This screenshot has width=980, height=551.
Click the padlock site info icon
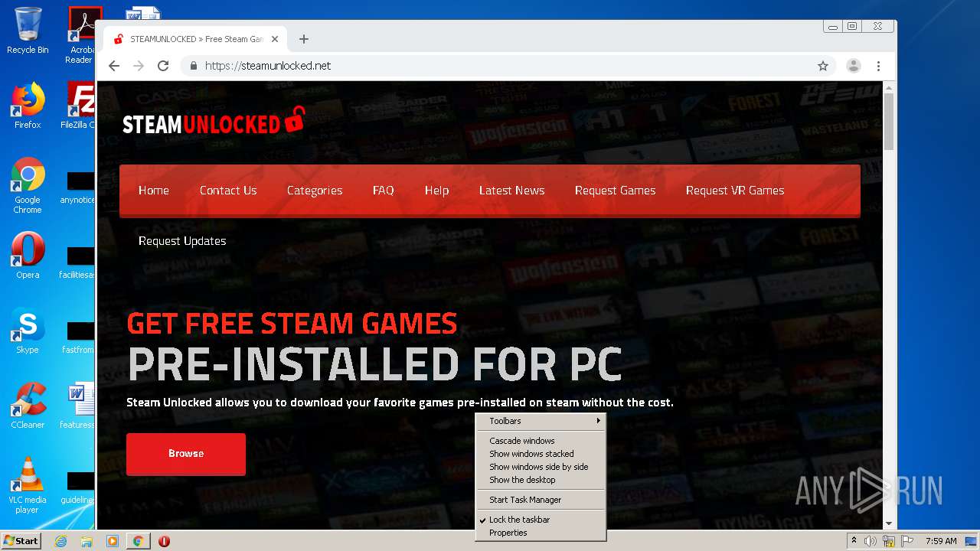pyautogui.click(x=194, y=66)
